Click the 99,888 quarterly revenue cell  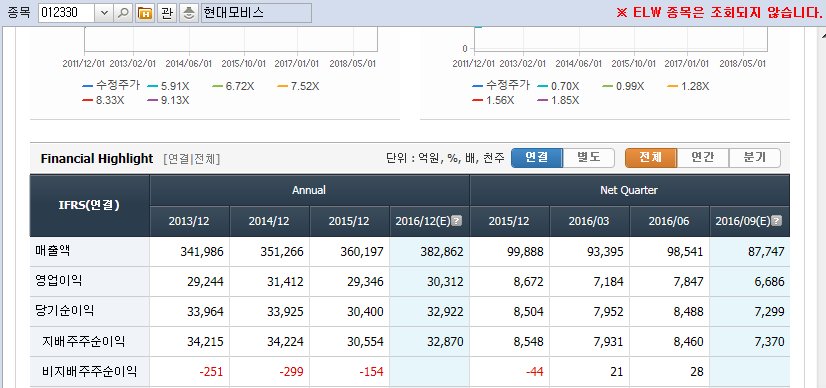tap(509, 252)
